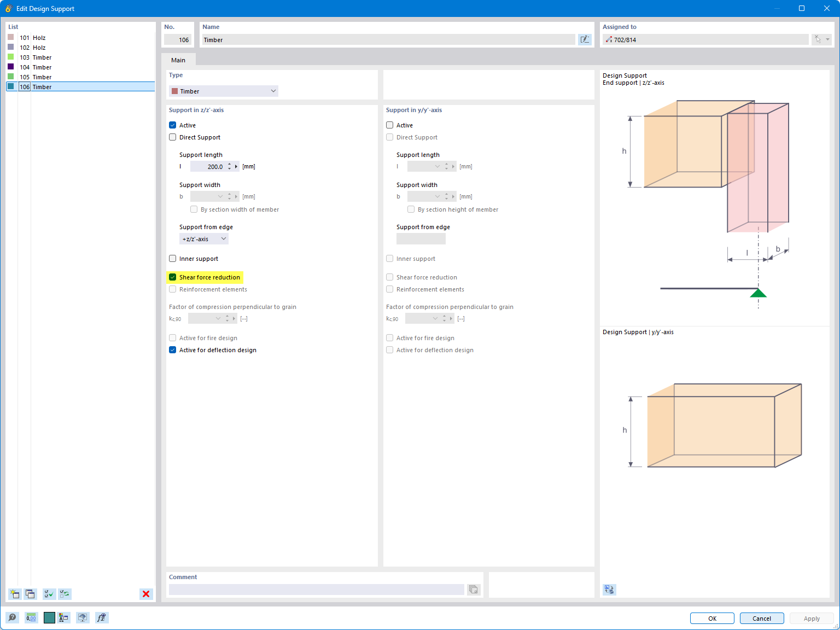Screen dimensions: 840x630
Task: Open the Type Timber dropdown
Action: coord(224,91)
